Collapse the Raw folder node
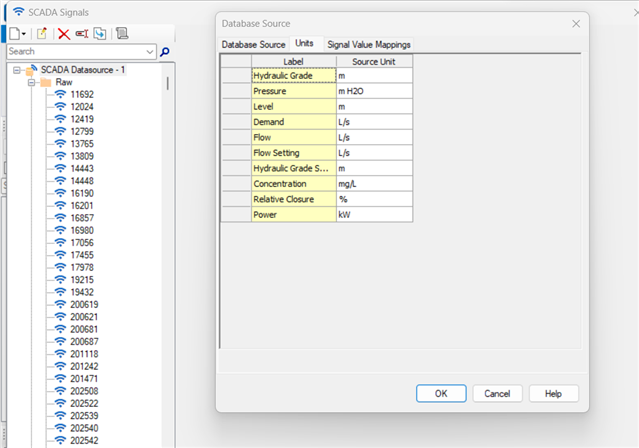Screen dimensions: 639x448 pyautogui.click(x=32, y=82)
